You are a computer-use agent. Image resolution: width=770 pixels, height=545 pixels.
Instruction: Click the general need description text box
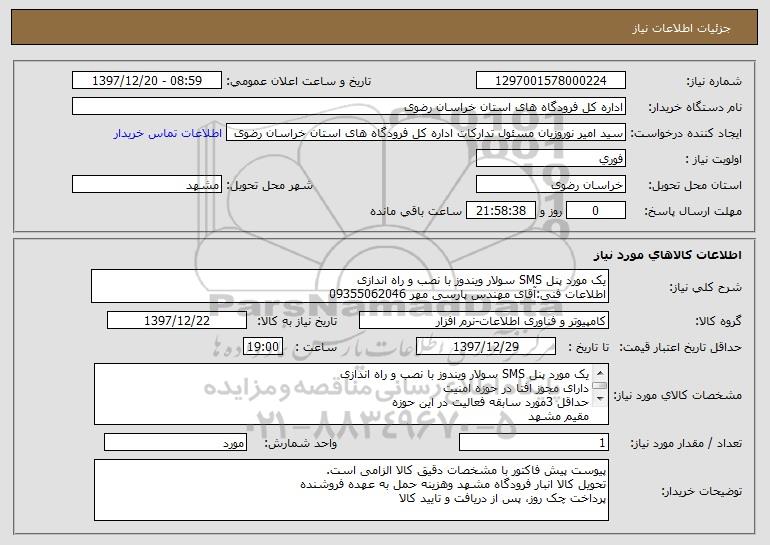(350, 286)
